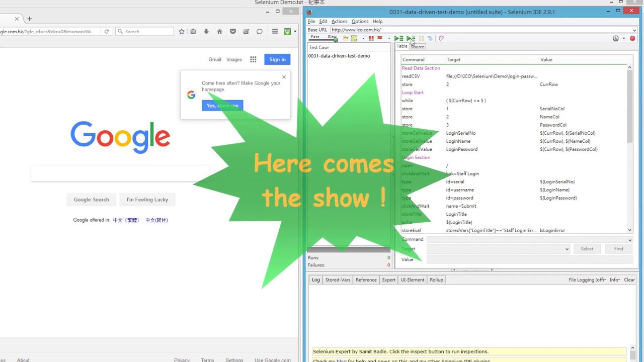Open the Options menu
The width and height of the screenshot is (644, 362).
360,21
